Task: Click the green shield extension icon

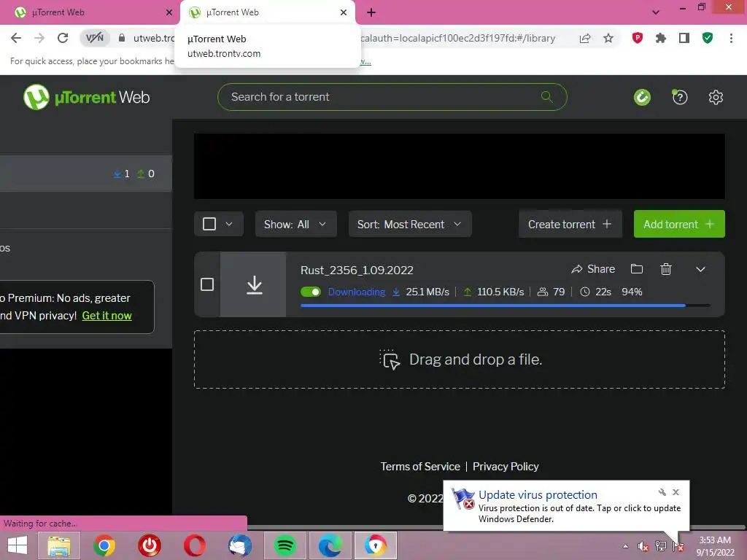Action: pos(708,38)
